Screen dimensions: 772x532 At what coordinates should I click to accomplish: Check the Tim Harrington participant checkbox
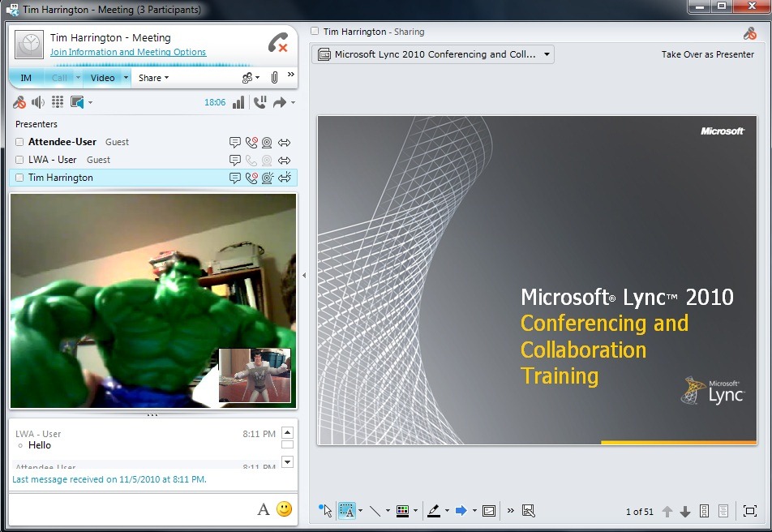19,178
